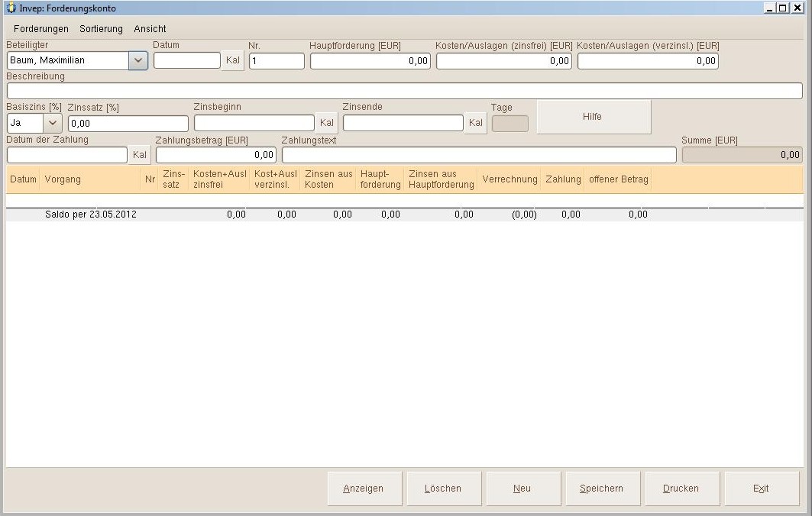Expand the Basiszins dropdown arrow
This screenshot has height=516, width=812.
(52, 123)
